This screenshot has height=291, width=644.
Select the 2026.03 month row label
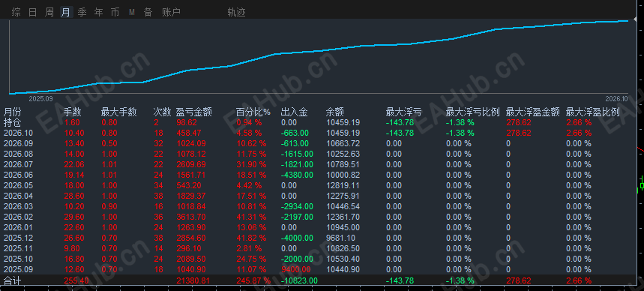pyautogui.click(x=18, y=206)
